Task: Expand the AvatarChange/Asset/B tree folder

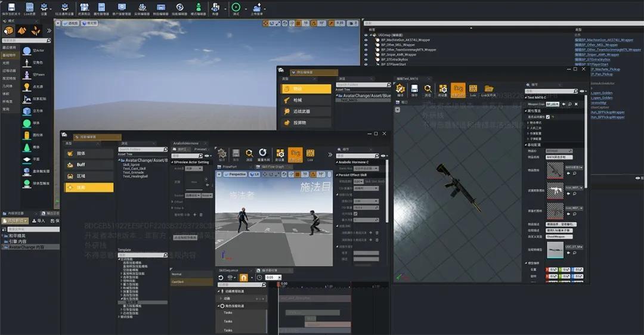Action: (x=120, y=160)
